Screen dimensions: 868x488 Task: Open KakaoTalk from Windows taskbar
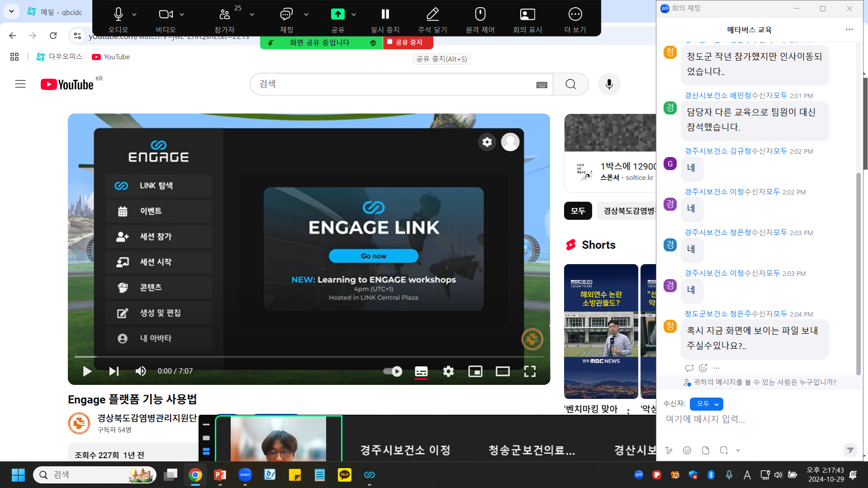point(345,474)
